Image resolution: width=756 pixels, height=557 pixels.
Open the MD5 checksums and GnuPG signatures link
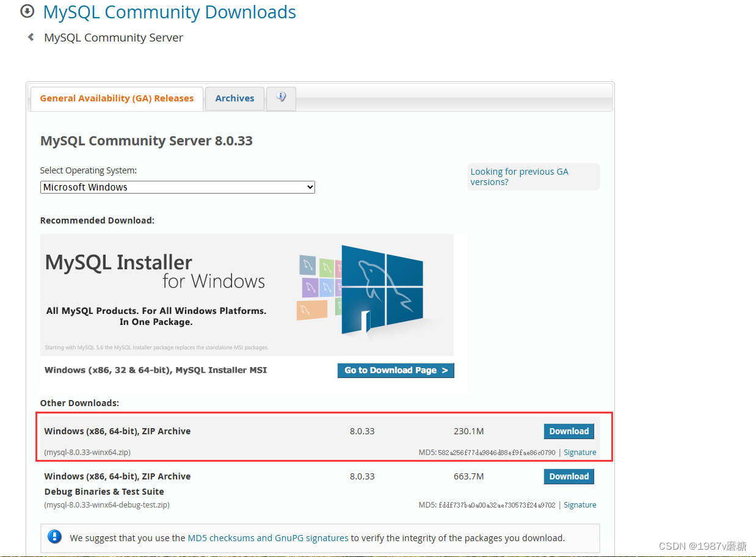pos(268,538)
